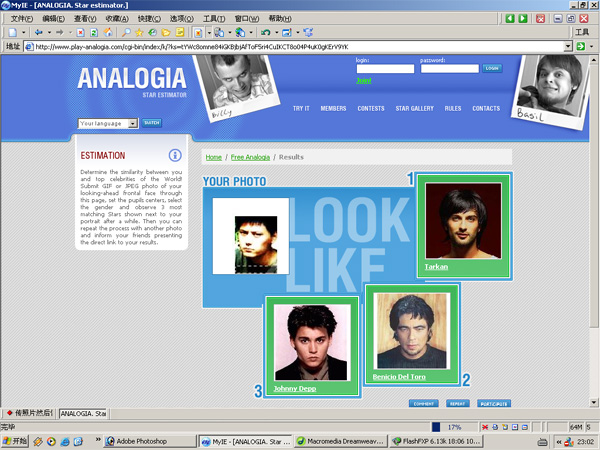
Task: Click the PARTICIPATE button
Action: [494, 404]
